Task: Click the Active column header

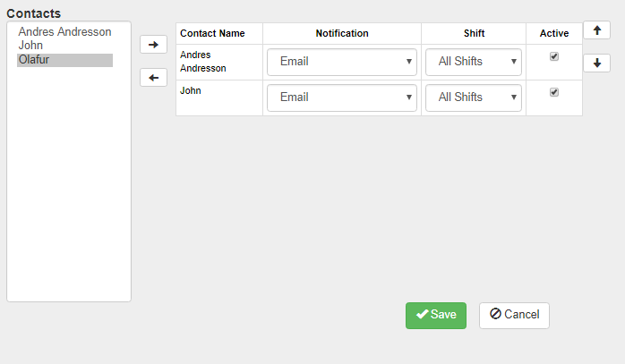Action: pyautogui.click(x=554, y=34)
